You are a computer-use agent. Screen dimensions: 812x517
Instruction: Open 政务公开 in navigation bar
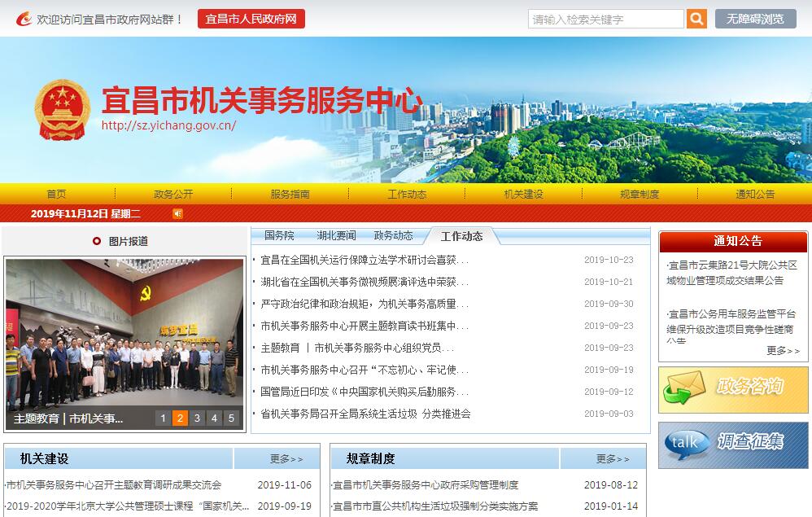173,194
